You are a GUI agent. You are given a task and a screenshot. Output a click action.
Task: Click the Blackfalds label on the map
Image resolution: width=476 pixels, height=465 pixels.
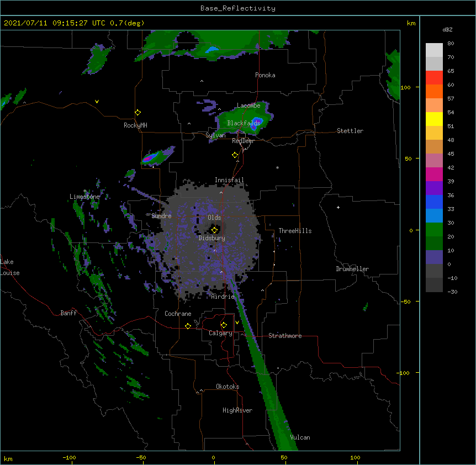point(244,123)
